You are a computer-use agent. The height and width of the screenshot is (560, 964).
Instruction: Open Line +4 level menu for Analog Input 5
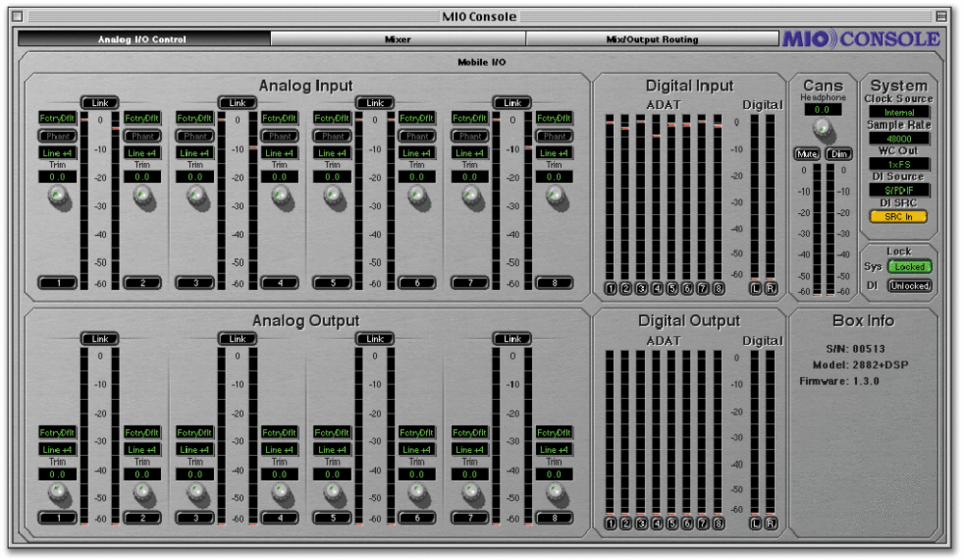333,153
